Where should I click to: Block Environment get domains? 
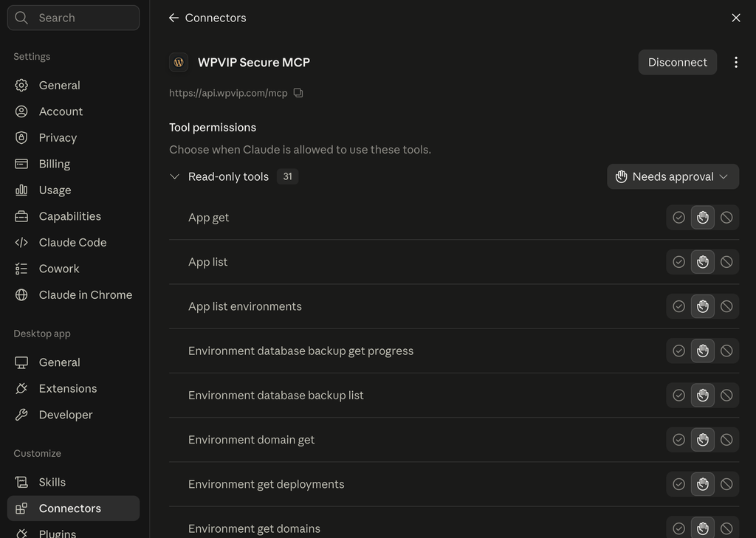pos(726,528)
